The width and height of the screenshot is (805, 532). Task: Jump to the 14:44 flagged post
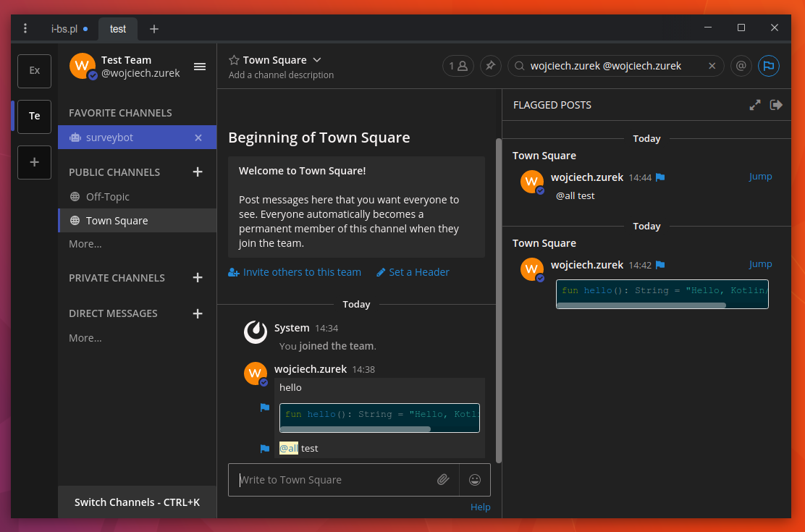point(760,176)
